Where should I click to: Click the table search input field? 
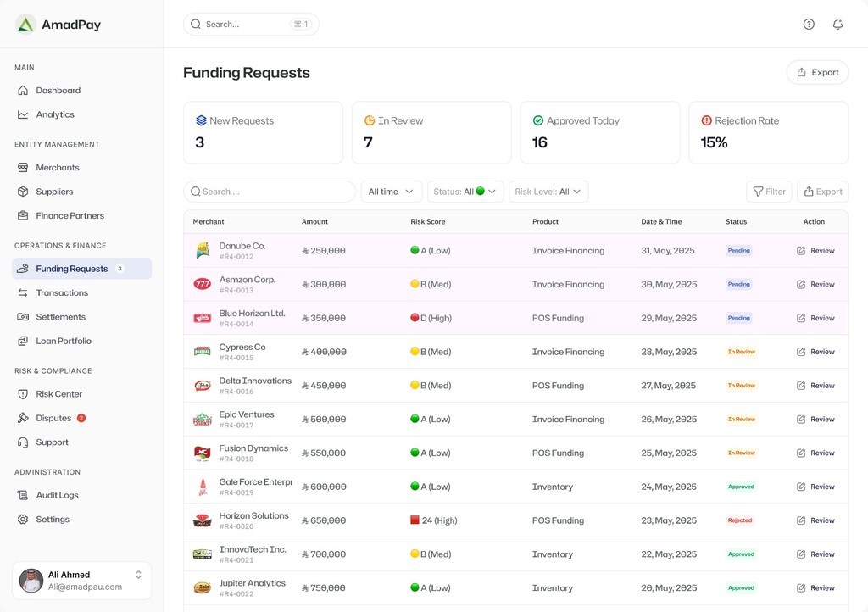pos(270,192)
